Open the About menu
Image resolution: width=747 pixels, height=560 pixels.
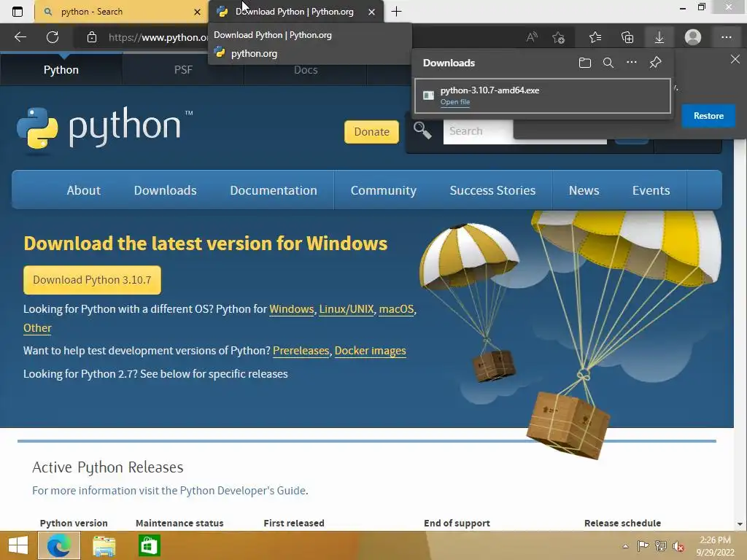[83, 190]
